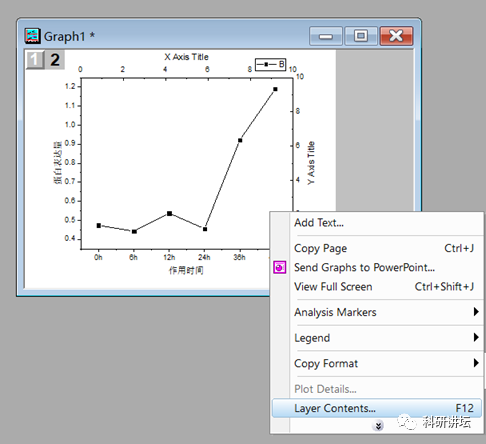Open the Copy Format submenu arrow
The width and height of the screenshot is (486, 444).
476,363
